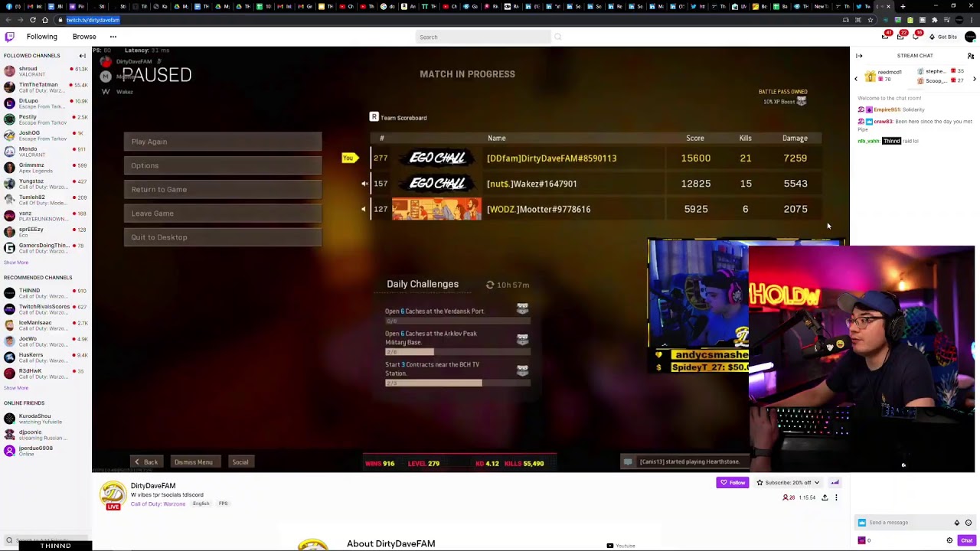Click the English tag
The width and height of the screenshot is (980, 551).
201,504
